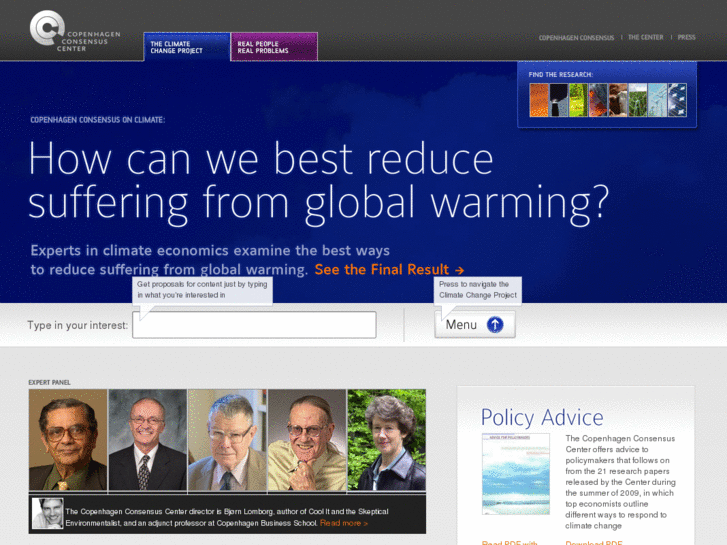
Task: Click the Menu button
Action: coord(475,324)
